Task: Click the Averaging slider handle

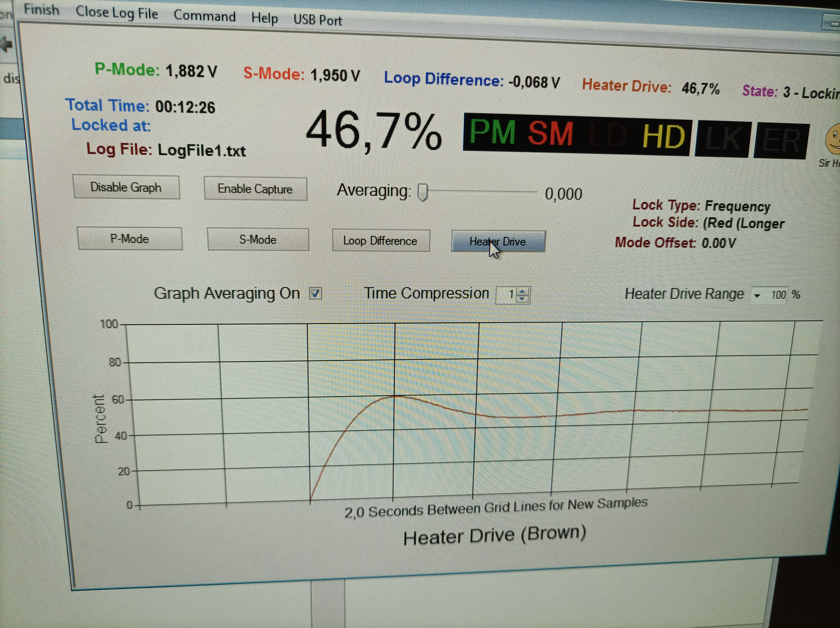Action: (423, 192)
